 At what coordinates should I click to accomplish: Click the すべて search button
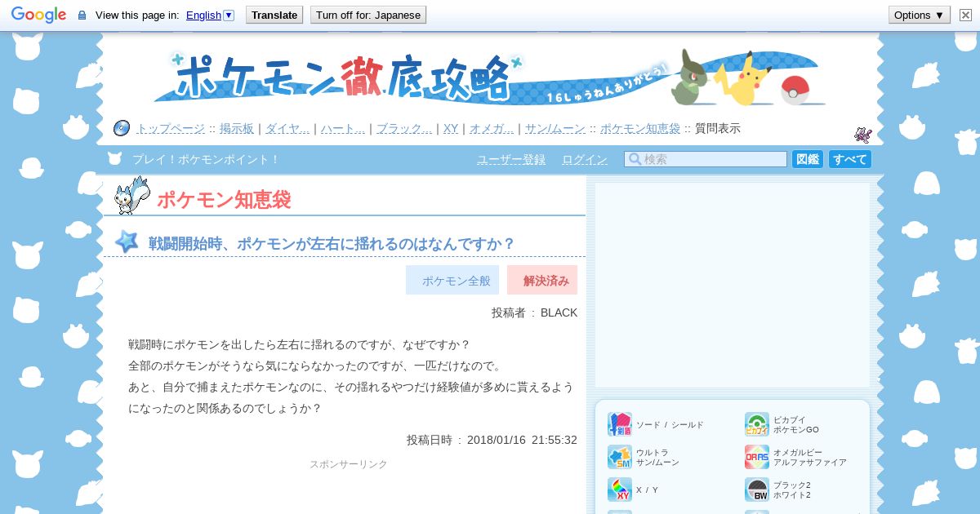tap(850, 159)
